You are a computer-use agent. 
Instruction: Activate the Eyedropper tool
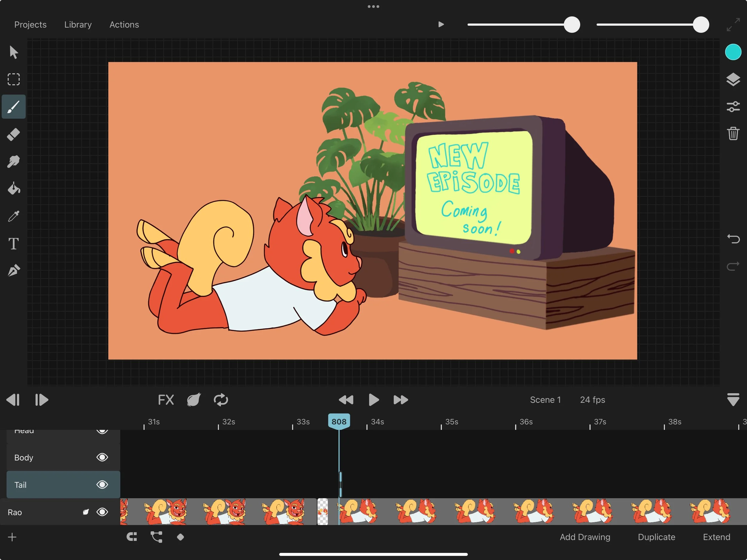coord(13,216)
